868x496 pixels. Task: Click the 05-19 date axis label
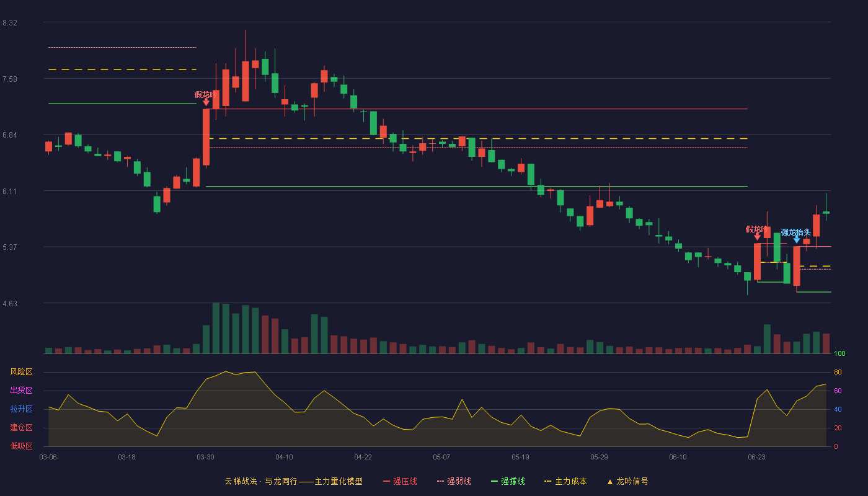(x=520, y=457)
